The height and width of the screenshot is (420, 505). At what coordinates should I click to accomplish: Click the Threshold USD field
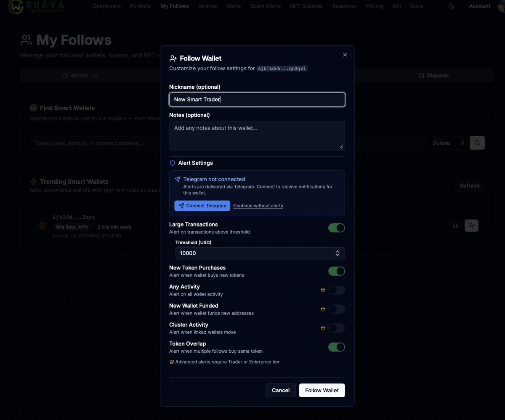260,253
